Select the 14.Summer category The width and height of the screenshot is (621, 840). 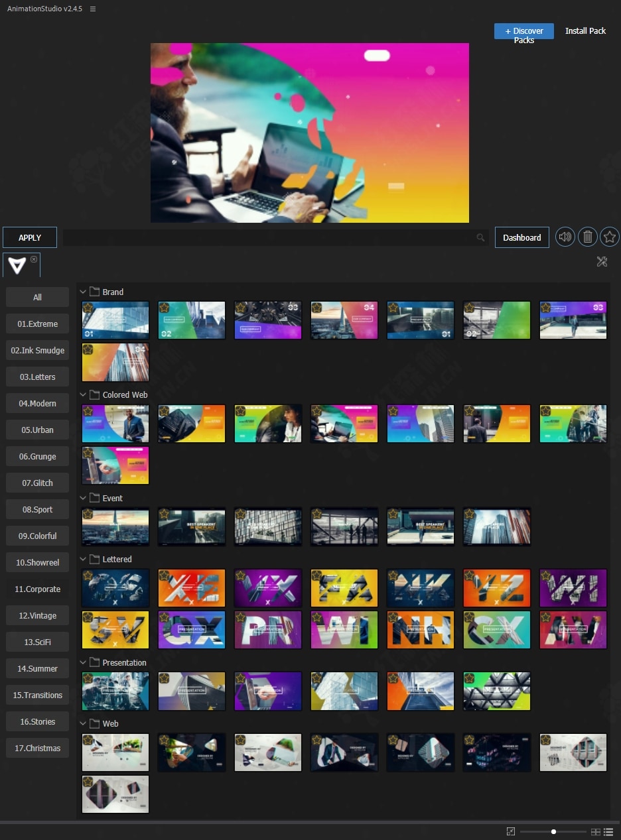(37, 668)
